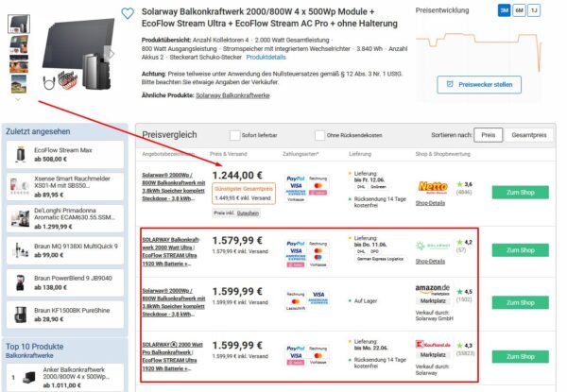
Task: Open Zum Shop for Netto offer
Action: tap(520, 193)
